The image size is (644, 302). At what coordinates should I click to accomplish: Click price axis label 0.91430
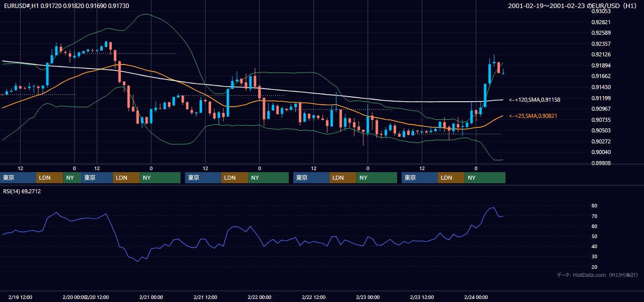(601, 87)
